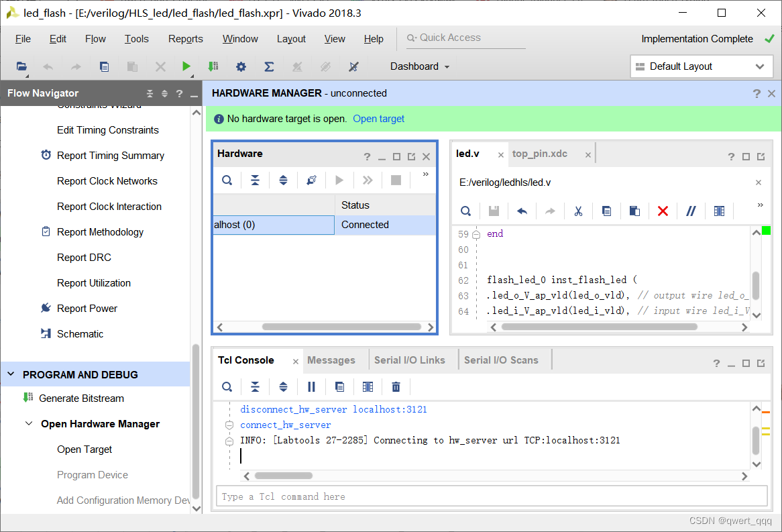Maximize the Tcl Console panel

746,364
